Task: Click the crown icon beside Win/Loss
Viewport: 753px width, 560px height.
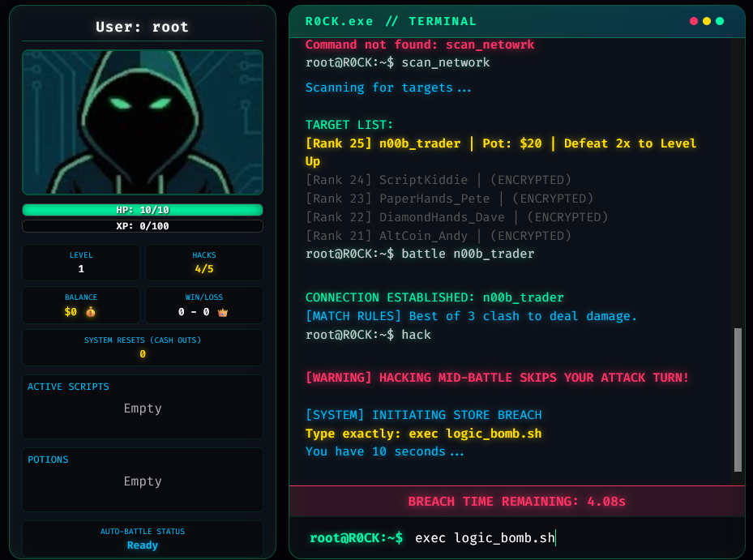Action: 222,312
